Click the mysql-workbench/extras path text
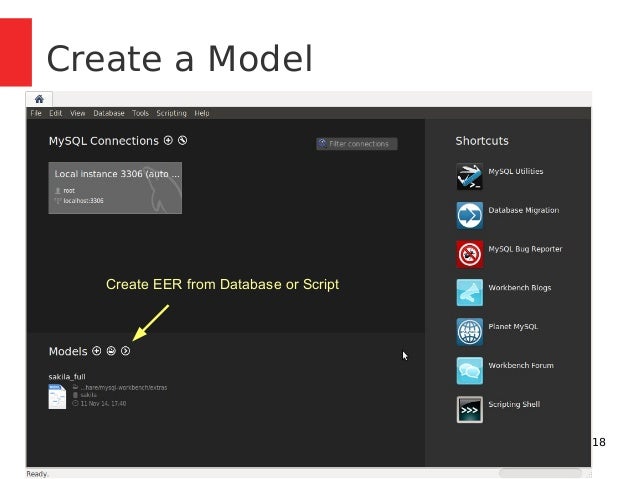The width and height of the screenshot is (638, 479). point(124,387)
